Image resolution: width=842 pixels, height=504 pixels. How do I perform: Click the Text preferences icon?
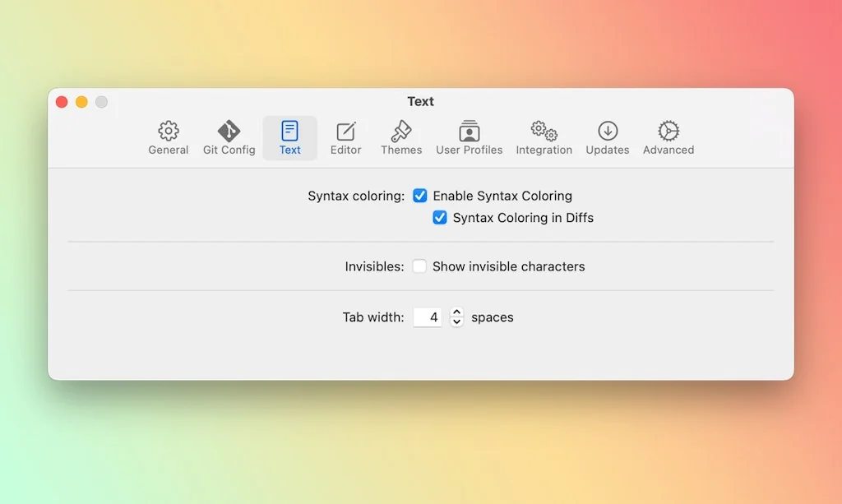tap(289, 130)
